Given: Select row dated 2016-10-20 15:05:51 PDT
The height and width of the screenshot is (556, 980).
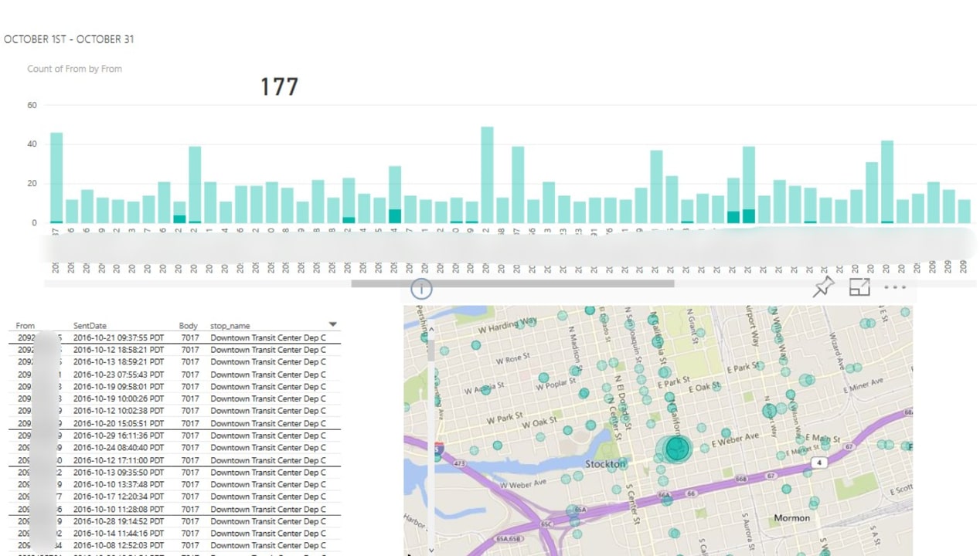Looking at the screenshot, I should 175,423.
